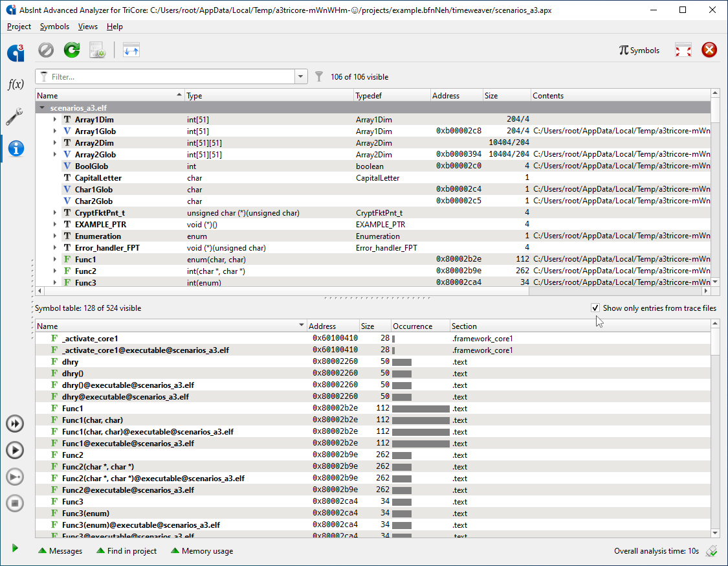Click lower table Name column sort arrow

tap(302, 325)
